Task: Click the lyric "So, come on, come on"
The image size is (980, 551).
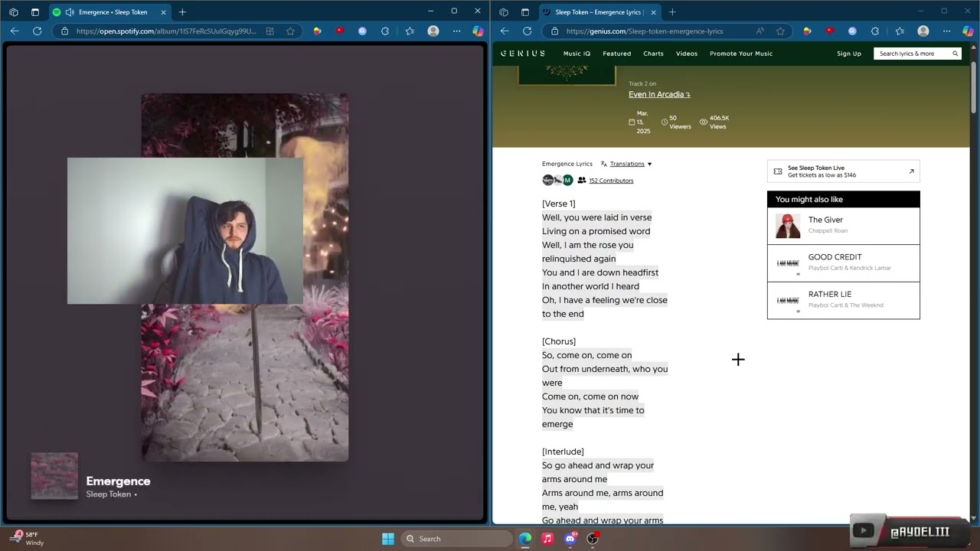Action: (587, 355)
